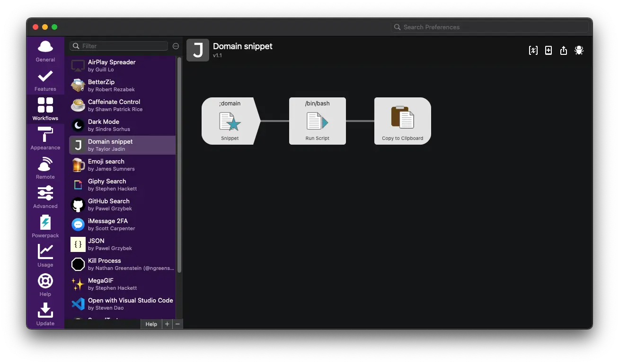Select Open with Visual Studio Code workflow

(x=122, y=304)
